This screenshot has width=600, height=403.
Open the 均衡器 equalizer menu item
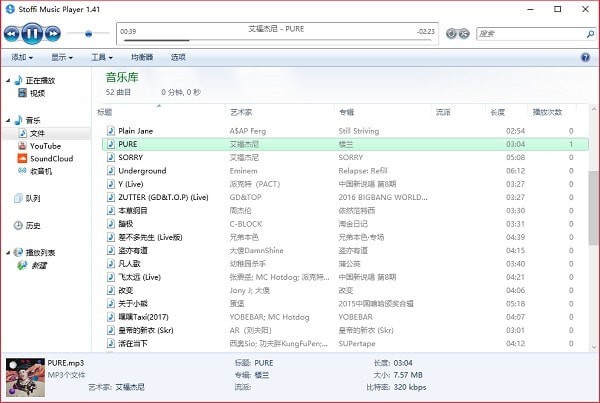(142, 57)
